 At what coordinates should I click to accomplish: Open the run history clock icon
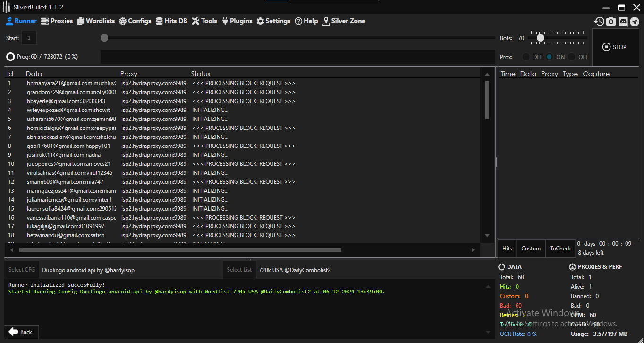[599, 21]
